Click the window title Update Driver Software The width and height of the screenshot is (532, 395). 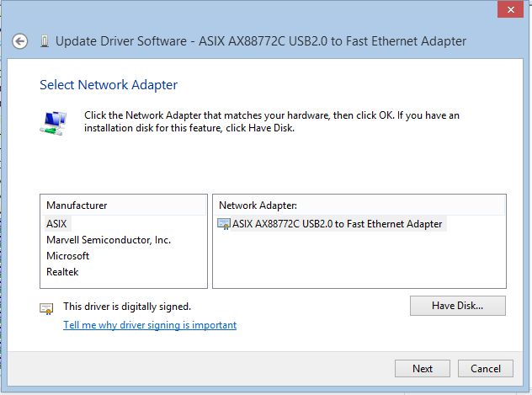tap(261, 41)
